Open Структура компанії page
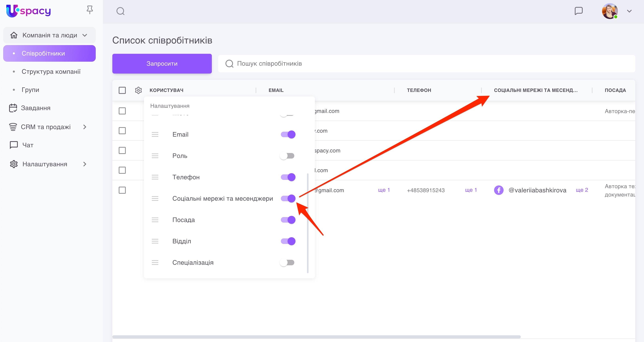The width and height of the screenshot is (644, 342). [x=51, y=72]
